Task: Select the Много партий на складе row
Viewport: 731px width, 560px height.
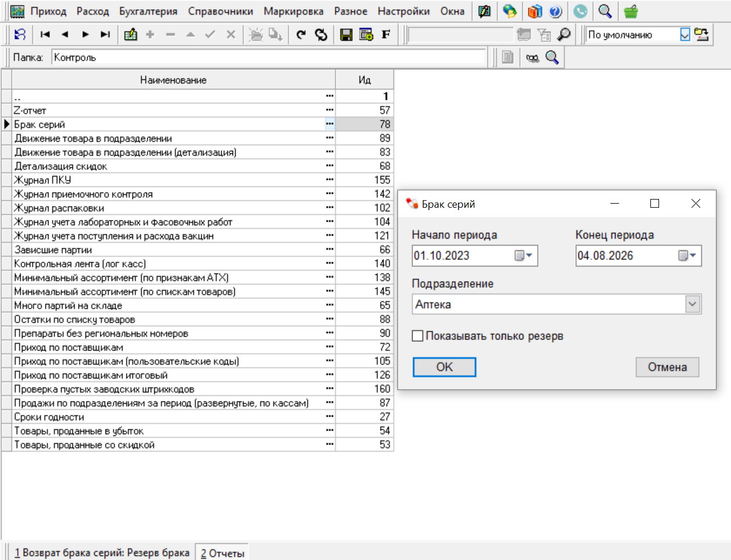Action: tap(197, 305)
